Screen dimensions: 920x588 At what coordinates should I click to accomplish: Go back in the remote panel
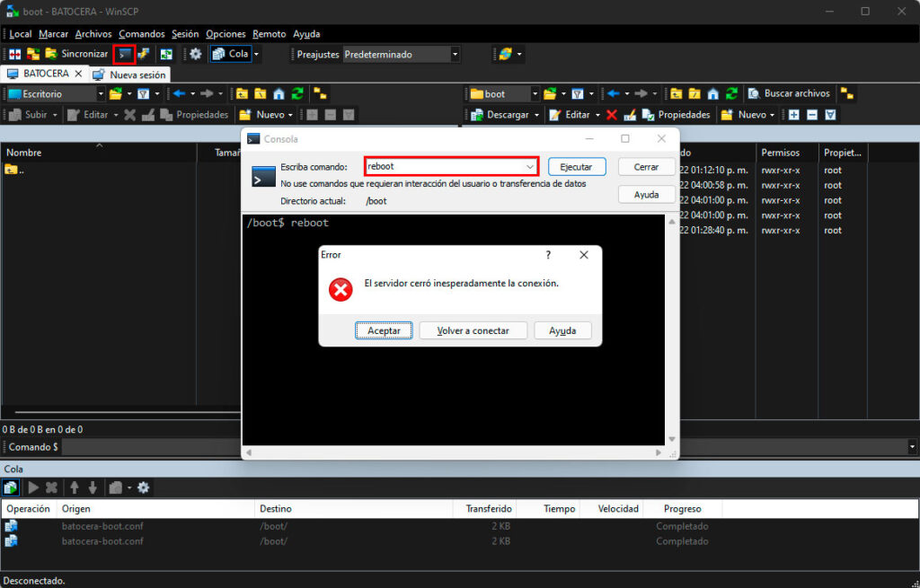613,93
